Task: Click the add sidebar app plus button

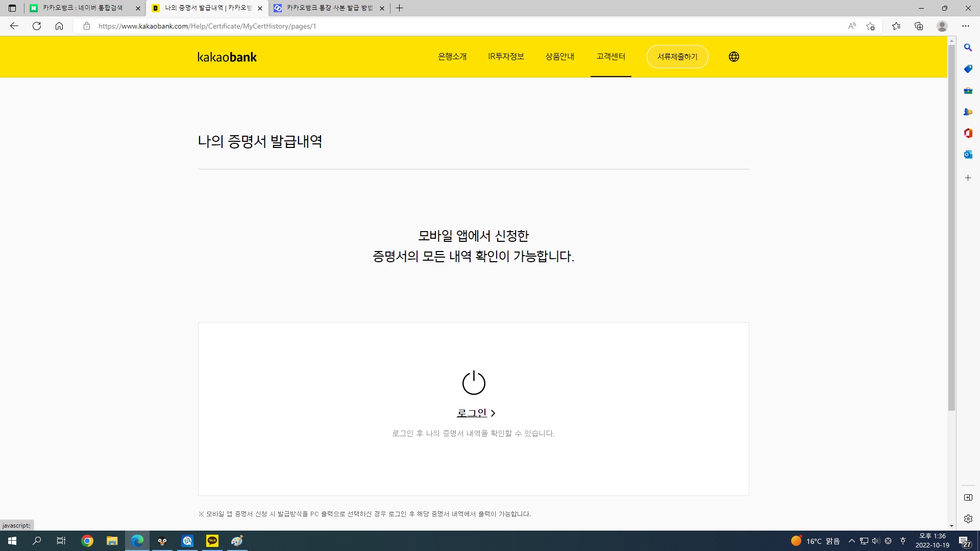Action: [x=968, y=178]
